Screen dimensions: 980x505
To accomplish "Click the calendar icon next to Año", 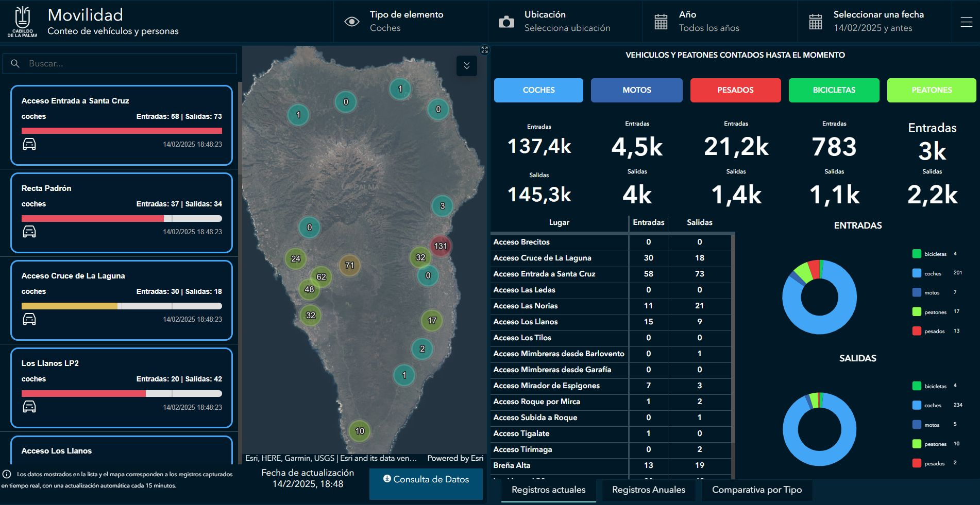I will click(x=661, y=22).
